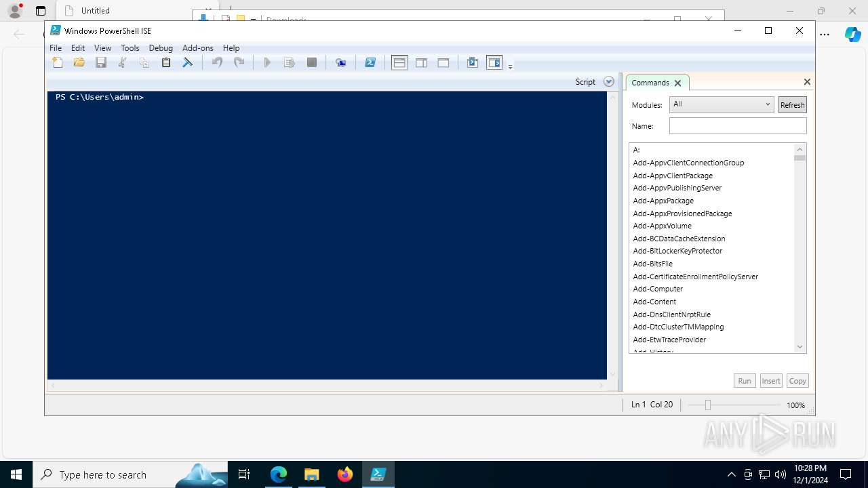Select Add-BitsFile command
Screen dimensions: 868x488
point(653,264)
